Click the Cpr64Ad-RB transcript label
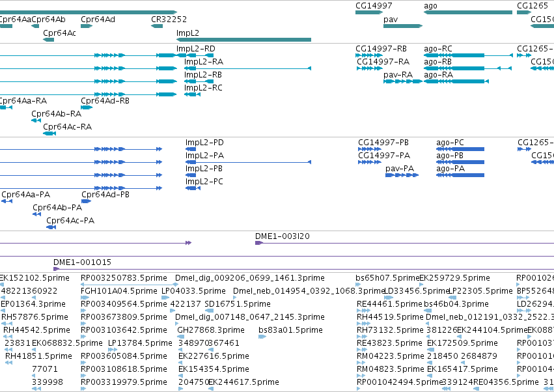554x392 pixels. pyautogui.click(x=105, y=101)
